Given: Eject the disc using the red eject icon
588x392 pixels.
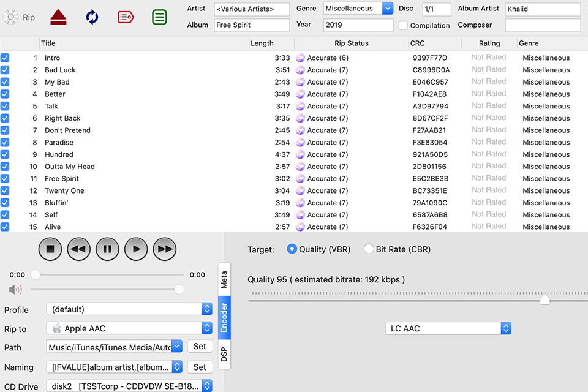Looking at the screenshot, I should tap(58, 17).
